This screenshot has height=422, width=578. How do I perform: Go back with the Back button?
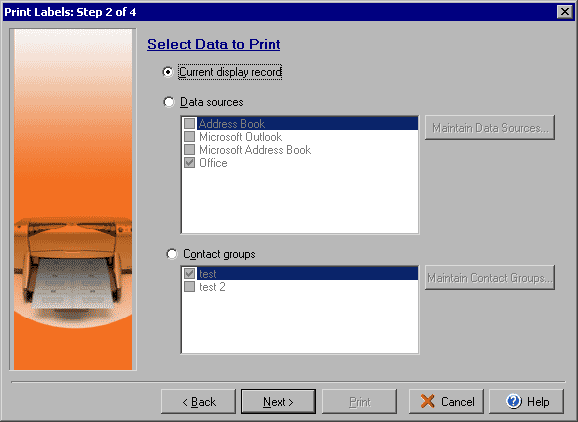pos(198,401)
